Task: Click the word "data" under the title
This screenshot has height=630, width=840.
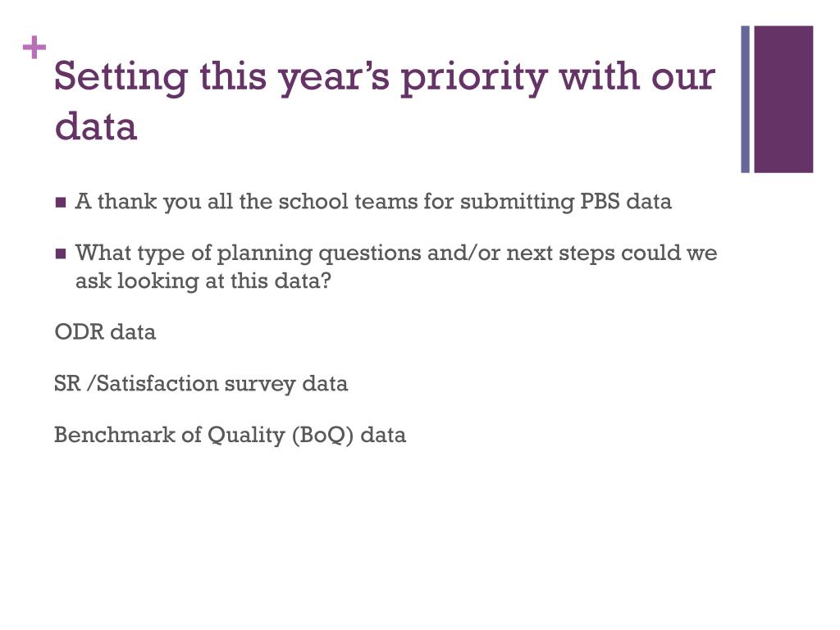Action: [x=95, y=128]
